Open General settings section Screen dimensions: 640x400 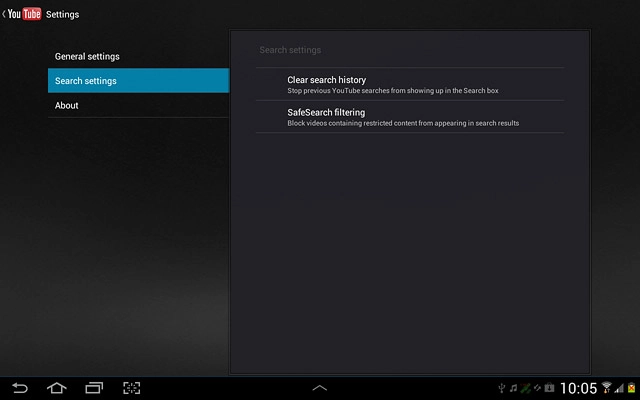pyautogui.click(x=138, y=57)
